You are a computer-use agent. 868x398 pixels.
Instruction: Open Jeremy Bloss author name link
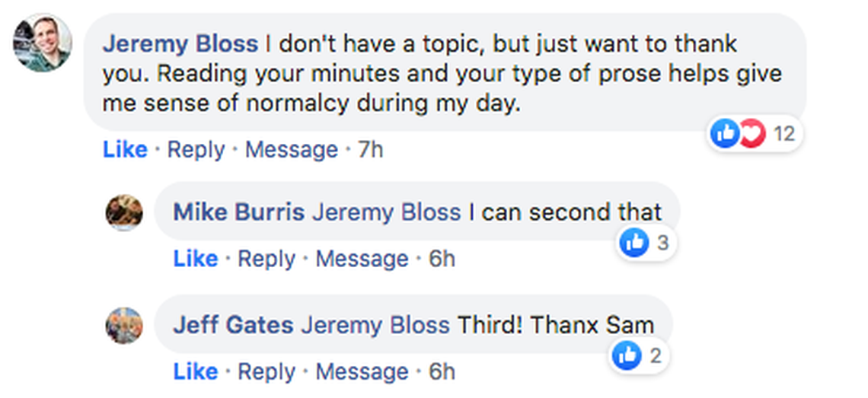pyautogui.click(x=180, y=43)
